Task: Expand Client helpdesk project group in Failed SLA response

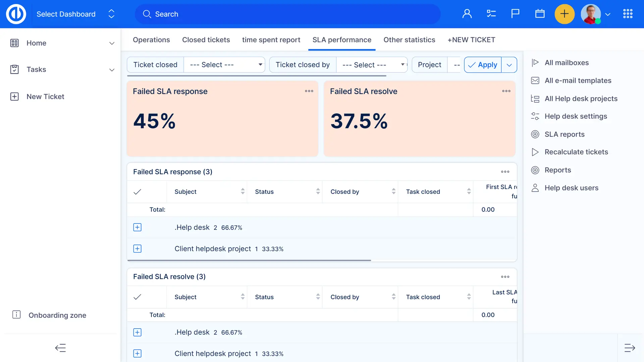Action: tap(137, 249)
